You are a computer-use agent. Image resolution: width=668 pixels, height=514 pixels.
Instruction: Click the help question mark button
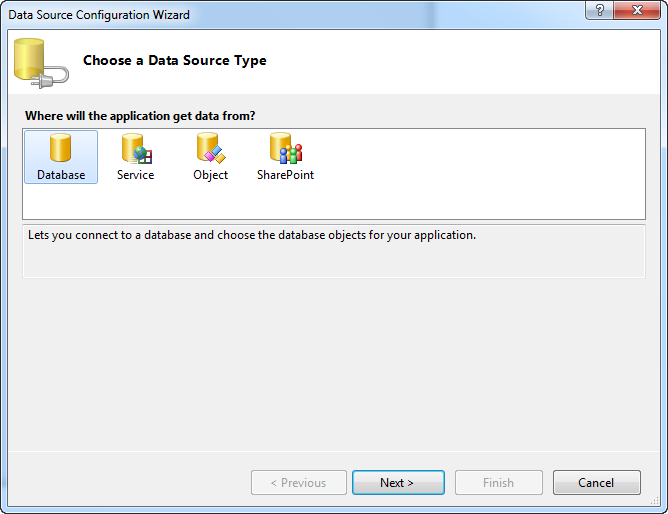(x=599, y=10)
